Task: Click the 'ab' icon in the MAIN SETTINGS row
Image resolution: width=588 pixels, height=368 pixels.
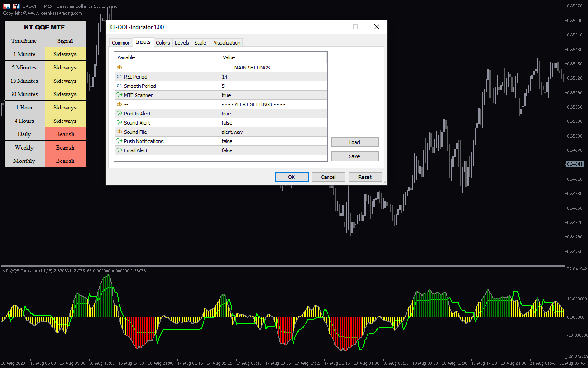Action: point(119,68)
